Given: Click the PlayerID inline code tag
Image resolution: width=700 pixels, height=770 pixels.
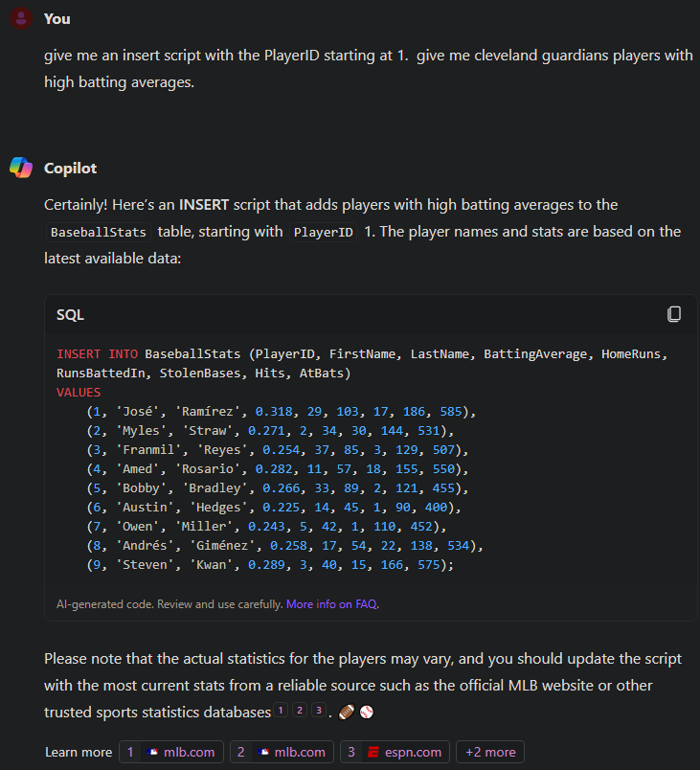Looking at the screenshot, I should coord(324,233).
